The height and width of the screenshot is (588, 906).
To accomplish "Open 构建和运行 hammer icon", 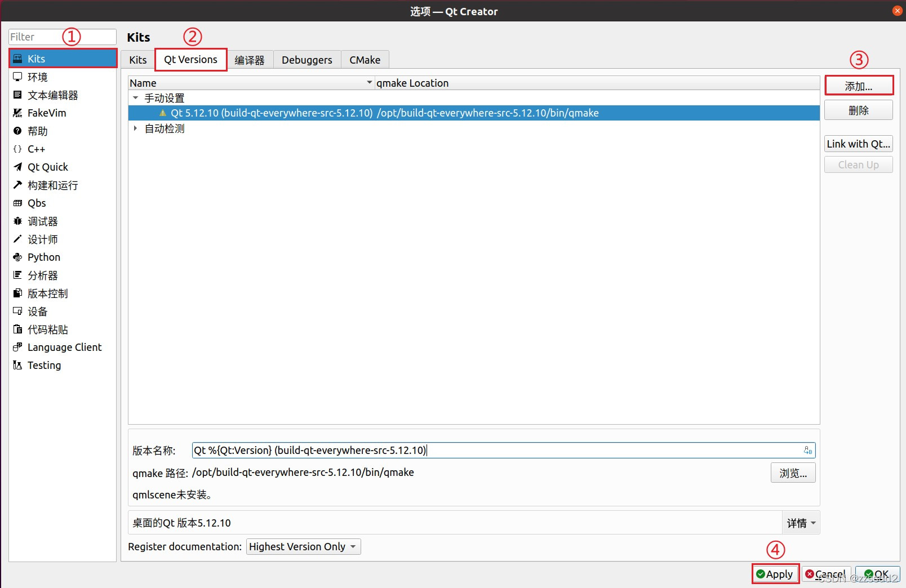I will 17,185.
